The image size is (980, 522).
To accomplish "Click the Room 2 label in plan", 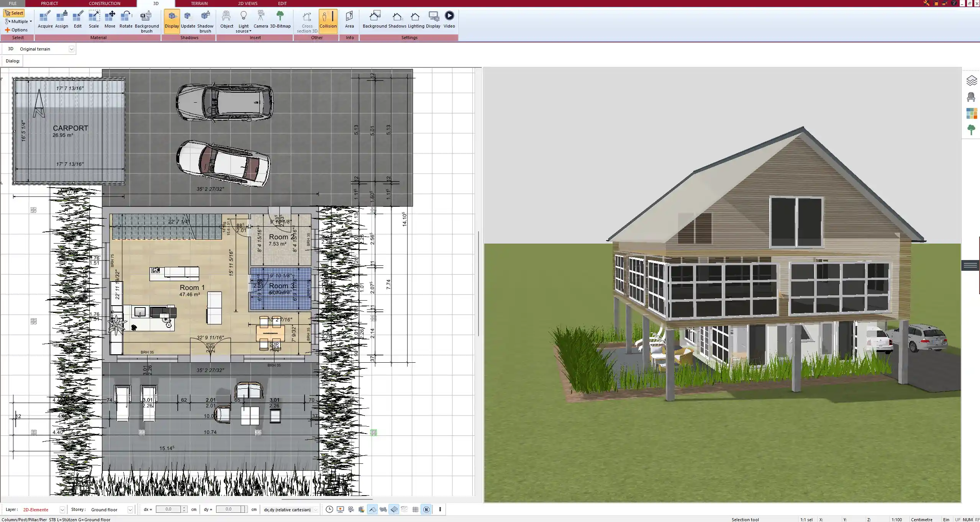I will coord(282,237).
